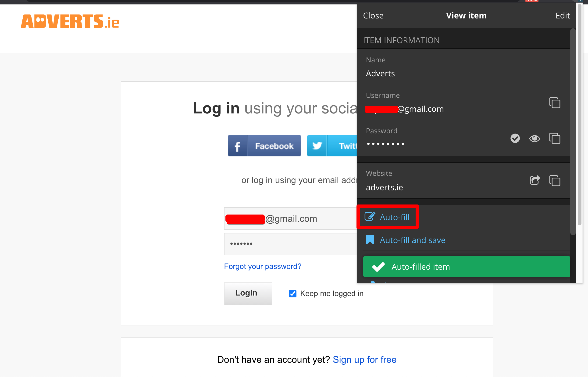Copy the username with its copy icon
The width and height of the screenshot is (588, 377).
pos(554,103)
